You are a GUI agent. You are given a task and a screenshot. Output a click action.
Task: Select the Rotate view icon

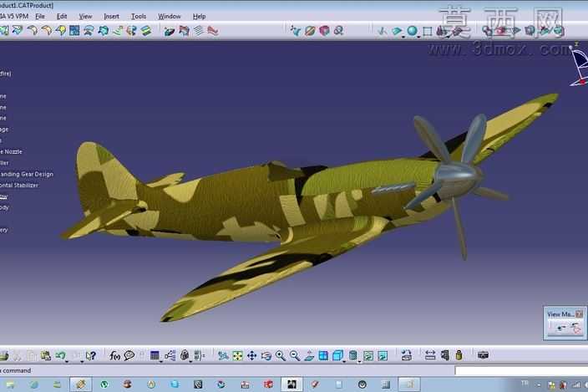point(266,355)
